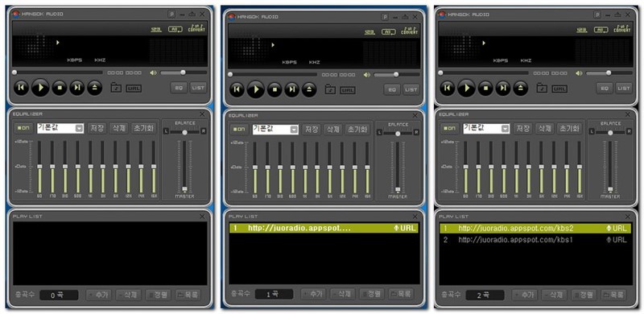Image resolution: width=644 pixels, height=314 pixels.
Task: Click P button in title bar of 0 곡 player
Action: click(x=171, y=14)
